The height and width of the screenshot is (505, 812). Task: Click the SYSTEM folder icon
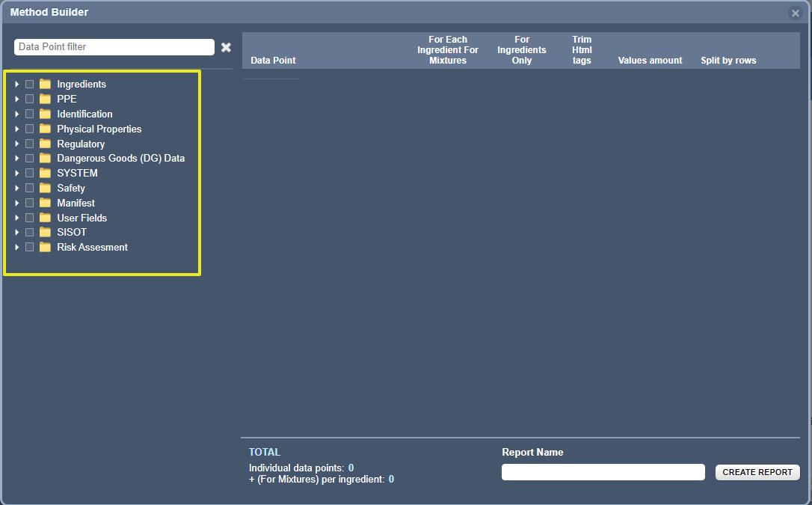pyautogui.click(x=45, y=173)
